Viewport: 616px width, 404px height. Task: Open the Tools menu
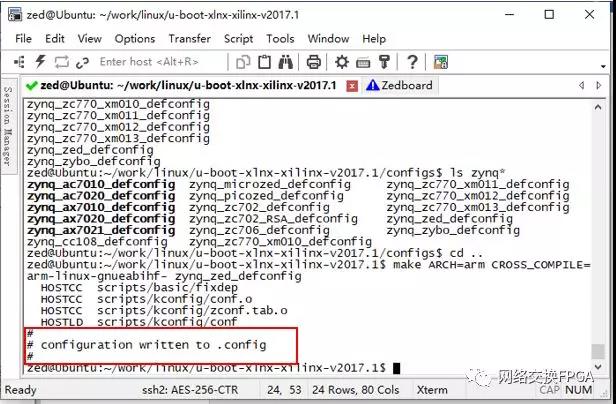coord(280,39)
